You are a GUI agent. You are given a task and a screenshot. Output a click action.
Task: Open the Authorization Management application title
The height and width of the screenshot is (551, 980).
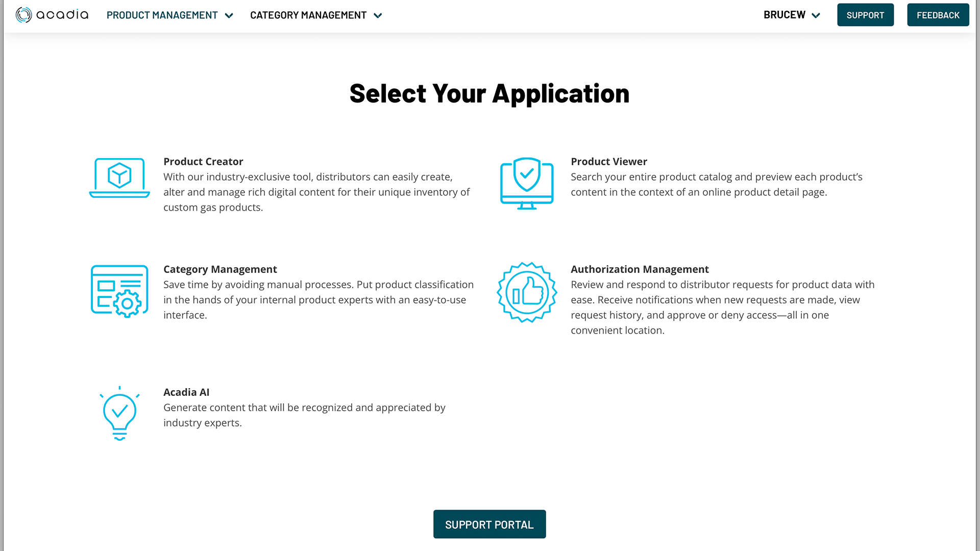click(640, 269)
